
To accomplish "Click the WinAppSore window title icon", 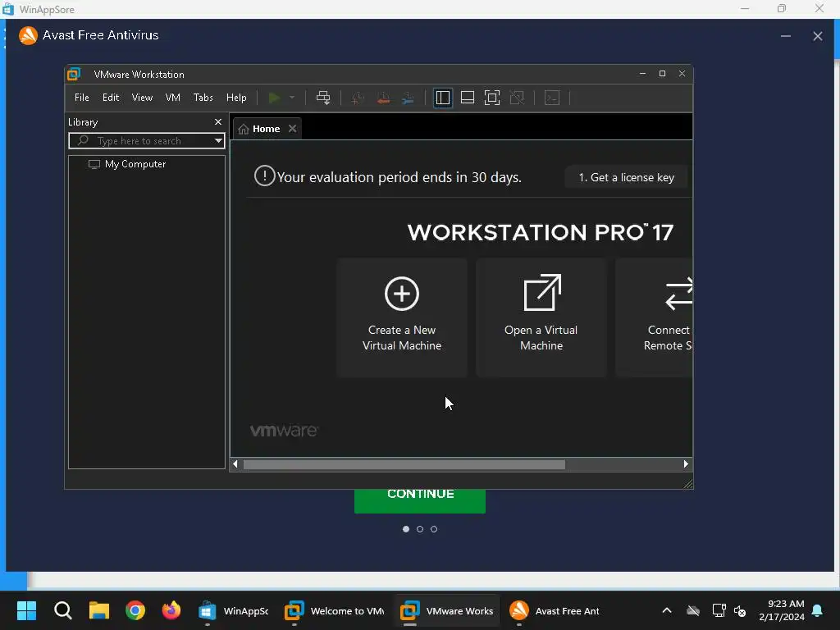I will click(8, 9).
